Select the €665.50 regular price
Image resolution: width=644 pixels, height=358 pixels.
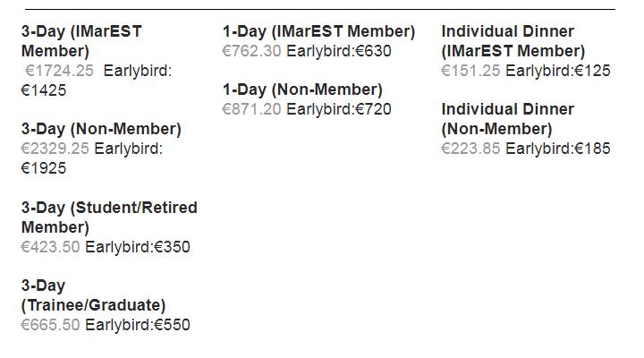pyautogui.click(x=50, y=325)
